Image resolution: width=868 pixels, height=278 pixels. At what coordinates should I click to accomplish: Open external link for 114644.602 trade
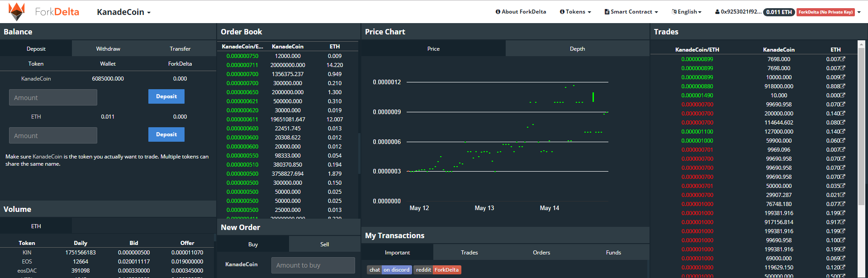[843, 122]
